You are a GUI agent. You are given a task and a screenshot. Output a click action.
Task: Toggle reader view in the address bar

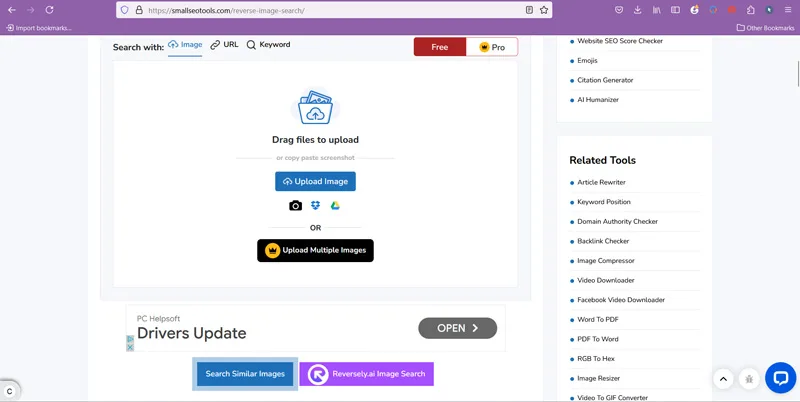pyautogui.click(x=530, y=10)
